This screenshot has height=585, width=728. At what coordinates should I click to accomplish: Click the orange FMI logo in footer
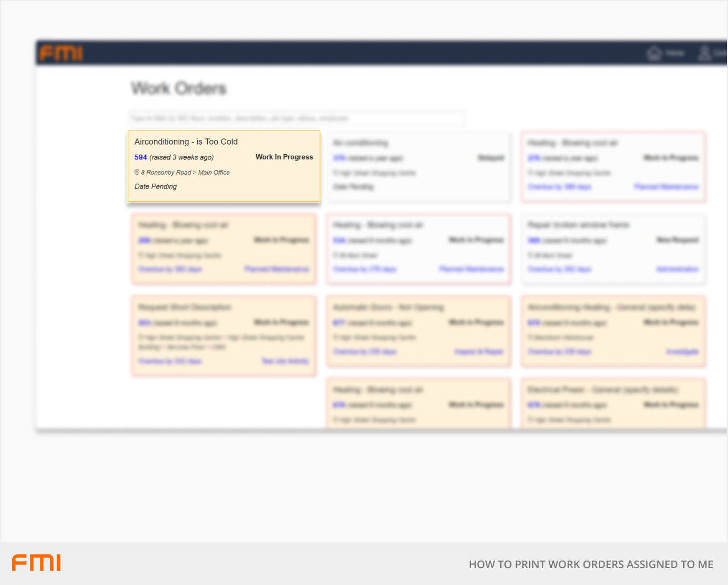[x=36, y=563]
